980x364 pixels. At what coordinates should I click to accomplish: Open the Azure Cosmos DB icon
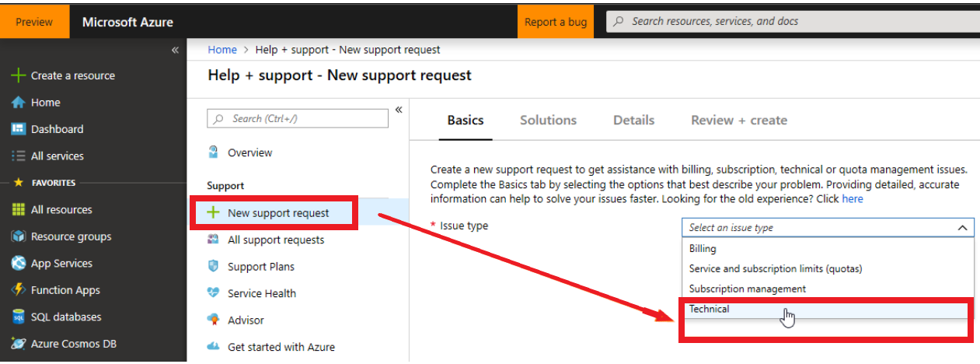click(x=19, y=344)
